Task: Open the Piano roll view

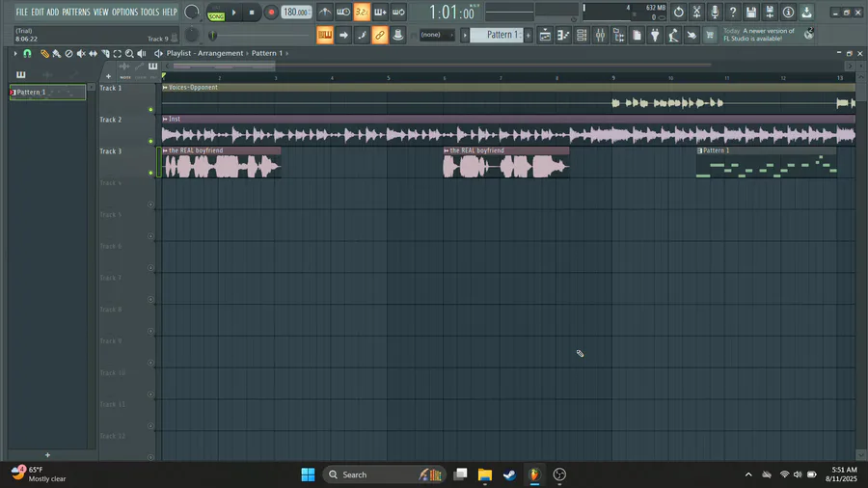Action: [x=563, y=36]
